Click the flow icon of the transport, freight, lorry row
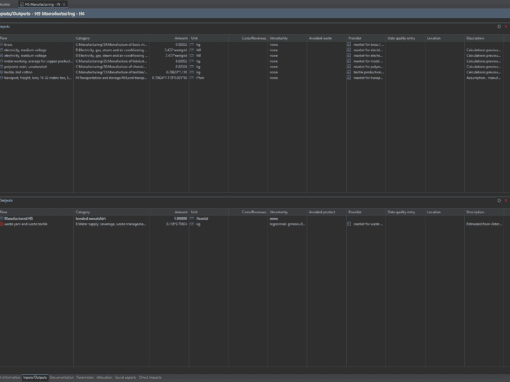Viewport: 510px width, 382px height. pyautogui.click(x=2, y=78)
